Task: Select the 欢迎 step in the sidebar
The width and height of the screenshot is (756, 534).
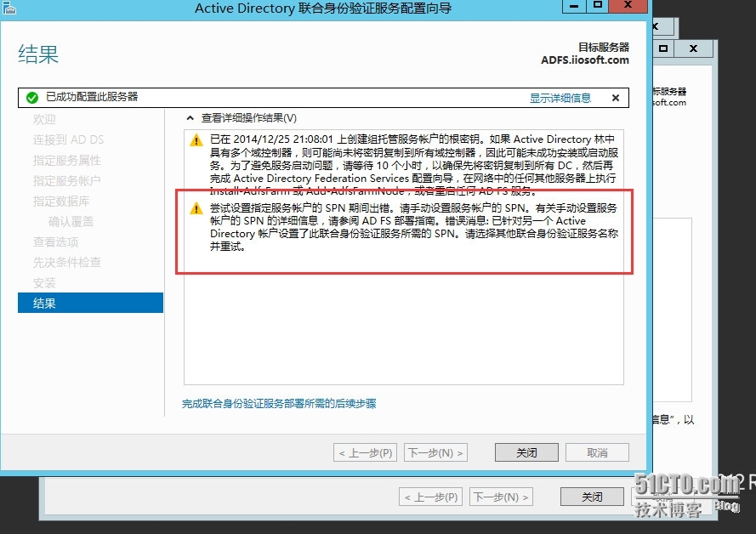Action: 44,119
